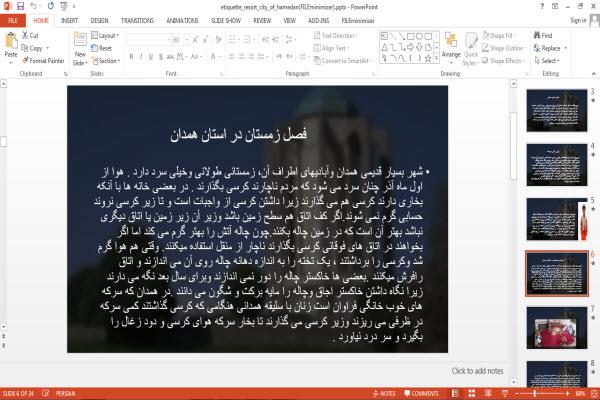600x400 pixels.
Task: Click the Cut scissors icon
Action: [25, 35]
